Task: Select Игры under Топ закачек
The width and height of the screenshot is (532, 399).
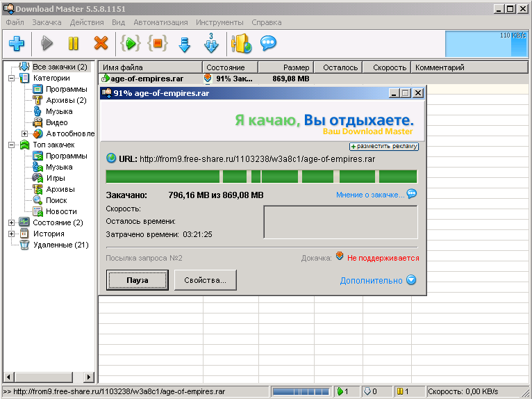Action: (56, 178)
